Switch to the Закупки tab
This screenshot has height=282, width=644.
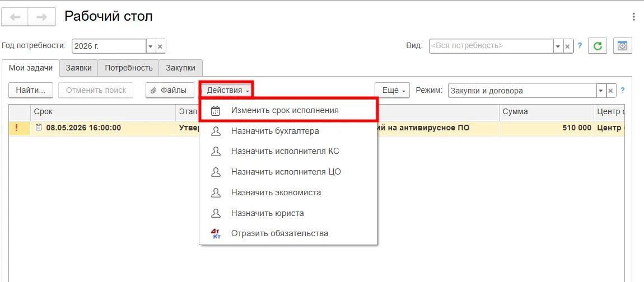180,68
